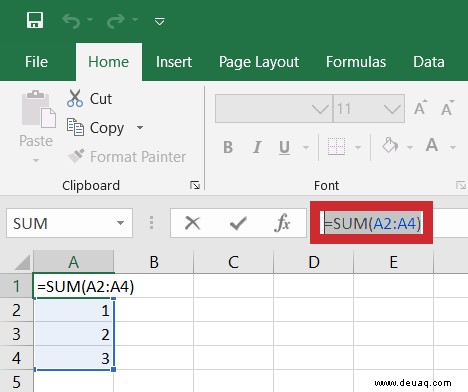The image size is (468, 392).
Task: Expand the Borders dropdown arrow
Action: 358,147
